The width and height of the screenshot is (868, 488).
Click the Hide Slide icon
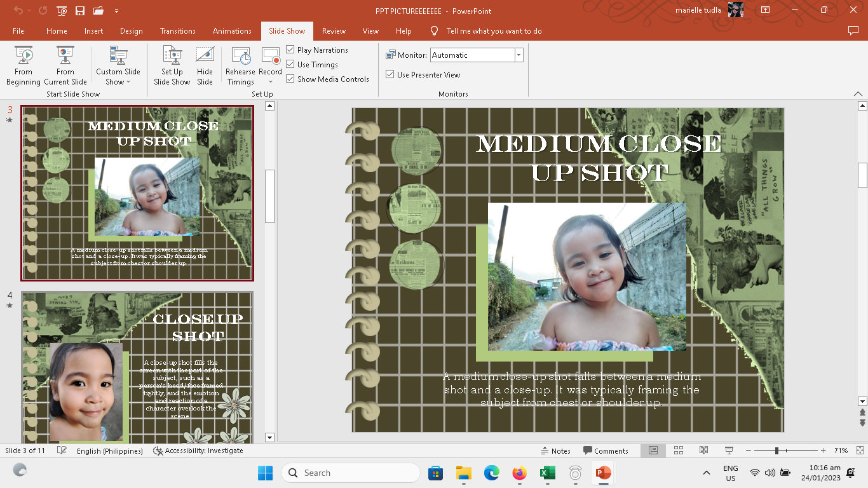(x=205, y=65)
